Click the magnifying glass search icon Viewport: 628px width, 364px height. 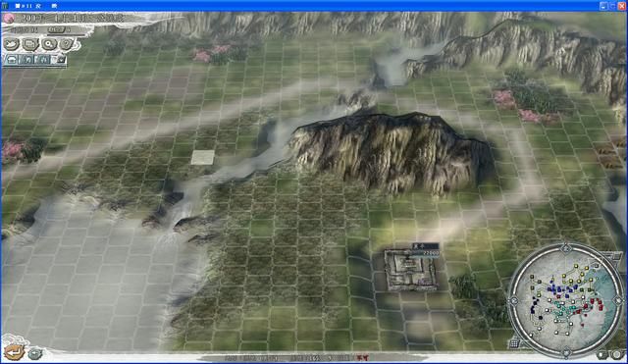[x=49, y=43]
